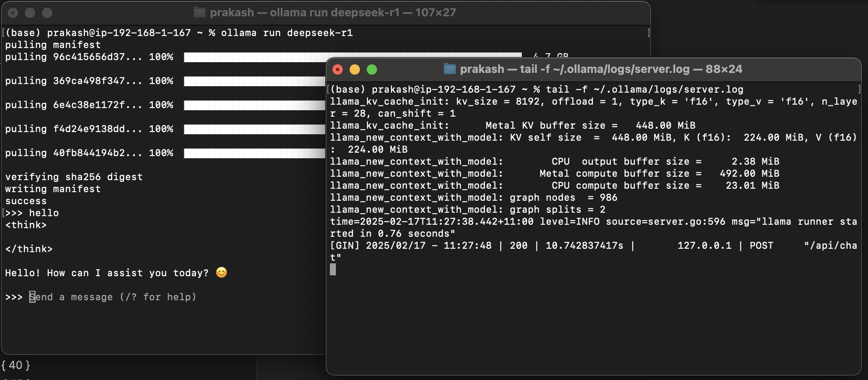Click the block cursor in server.log terminal
The height and width of the screenshot is (380, 868).
tap(333, 269)
